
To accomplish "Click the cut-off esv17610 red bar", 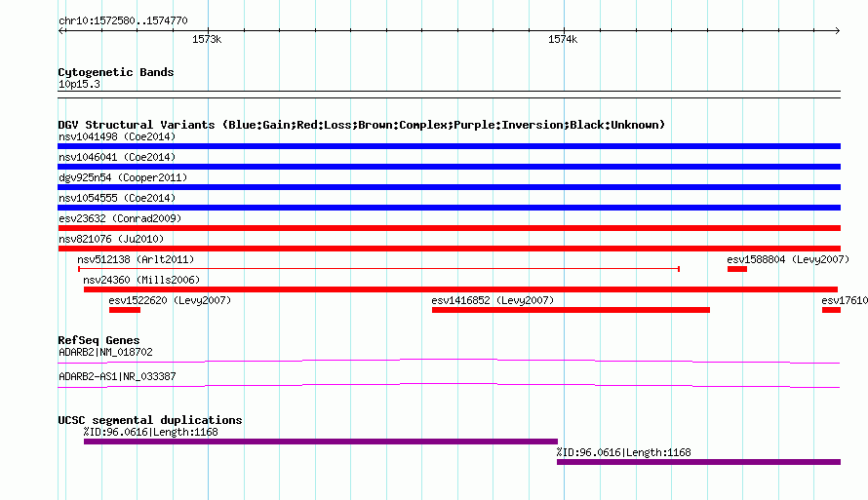I will (832, 310).
